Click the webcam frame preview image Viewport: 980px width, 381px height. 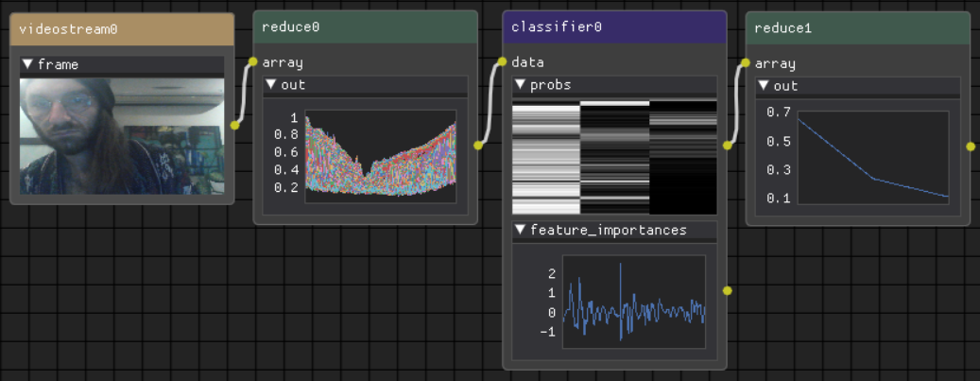[x=122, y=136]
